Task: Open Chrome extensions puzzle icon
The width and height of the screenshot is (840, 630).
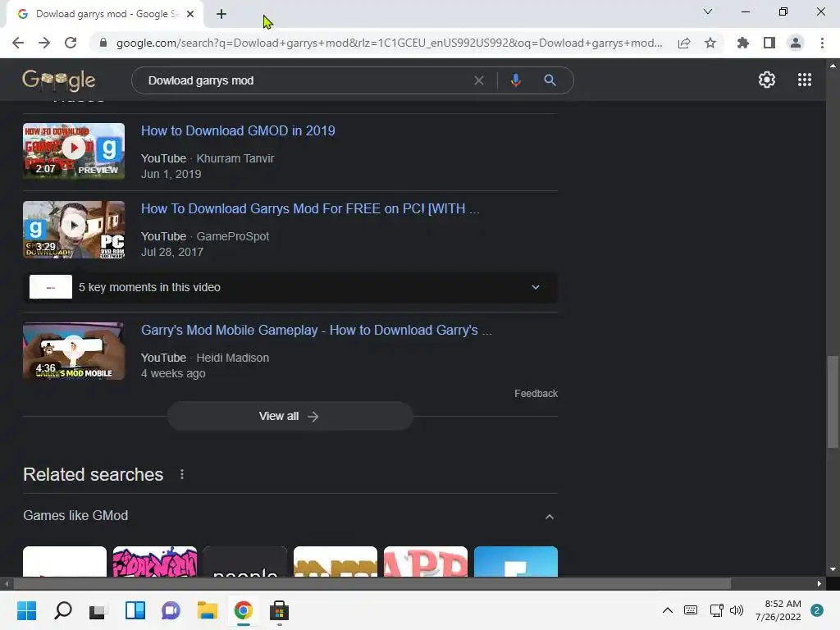Action: tap(743, 43)
